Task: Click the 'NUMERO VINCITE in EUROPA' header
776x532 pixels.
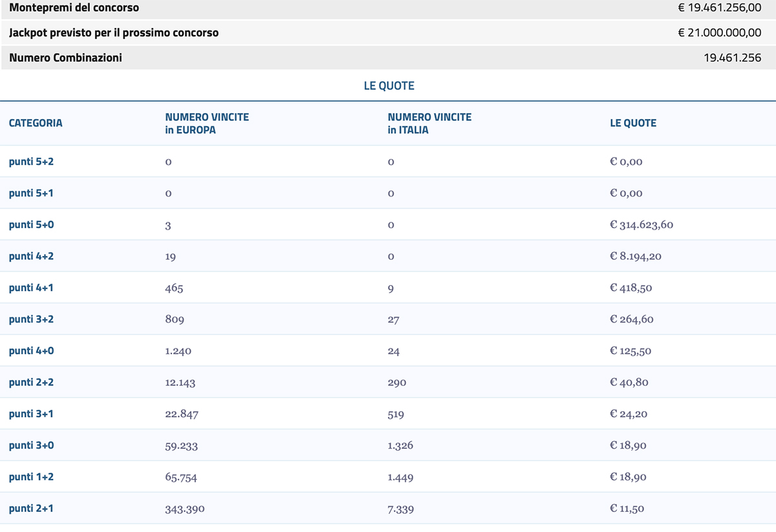Action: tap(207, 123)
